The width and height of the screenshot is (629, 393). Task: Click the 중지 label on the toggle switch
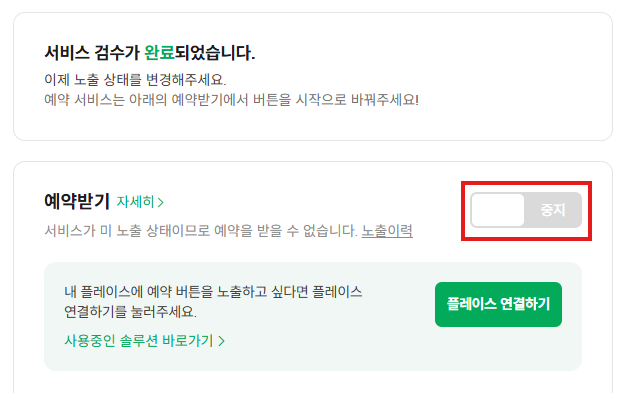tap(553, 210)
